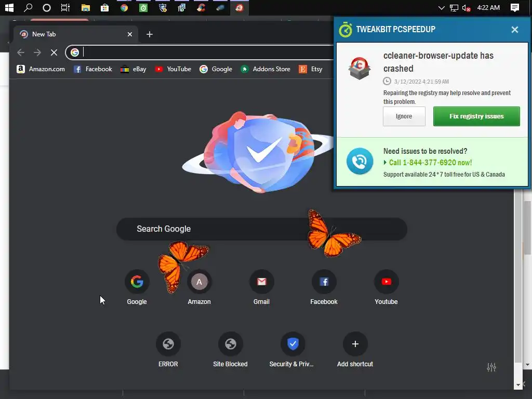Open the Etsy bookmark
Screen dimensions: 532x399
310,69
